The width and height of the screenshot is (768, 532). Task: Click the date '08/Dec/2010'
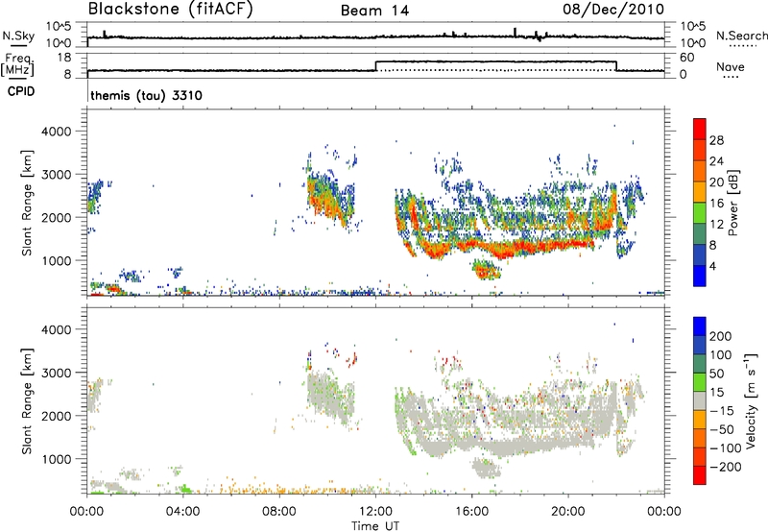pos(613,9)
